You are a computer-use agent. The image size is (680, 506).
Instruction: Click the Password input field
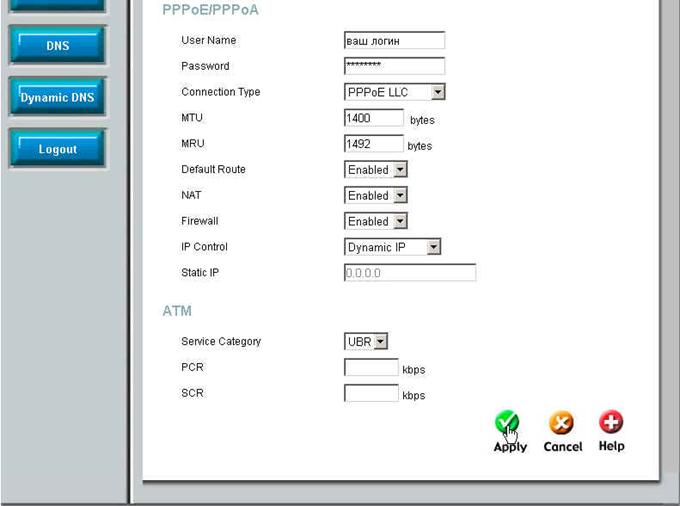pyautogui.click(x=394, y=66)
